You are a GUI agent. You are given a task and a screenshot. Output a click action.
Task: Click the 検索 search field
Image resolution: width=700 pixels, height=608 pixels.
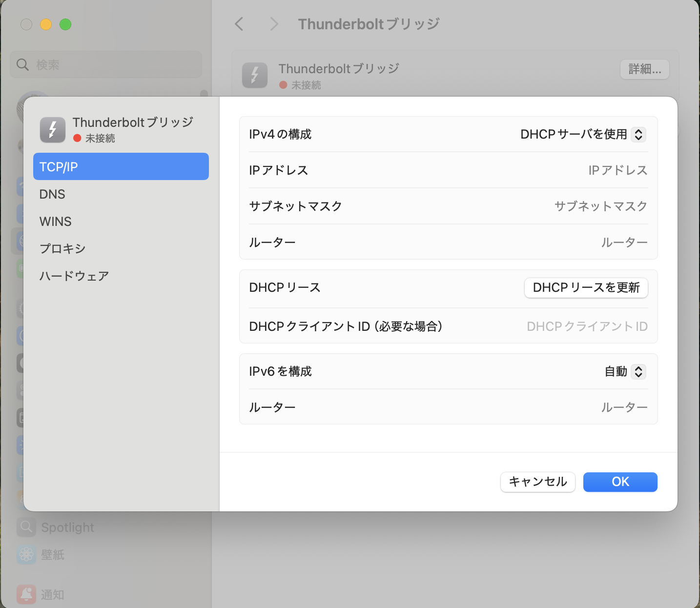pos(106,64)
